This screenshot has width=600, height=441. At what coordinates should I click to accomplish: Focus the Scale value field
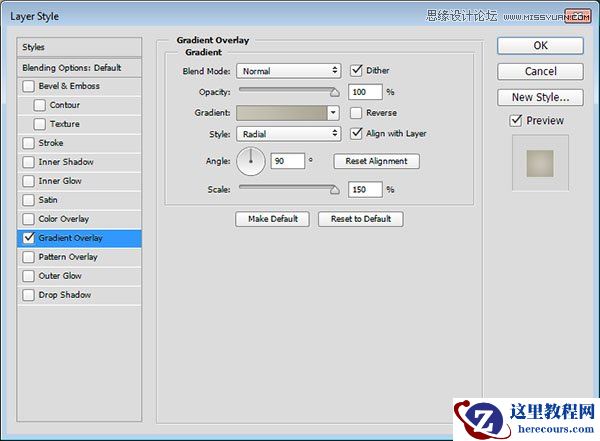click(x=365, y=189)
